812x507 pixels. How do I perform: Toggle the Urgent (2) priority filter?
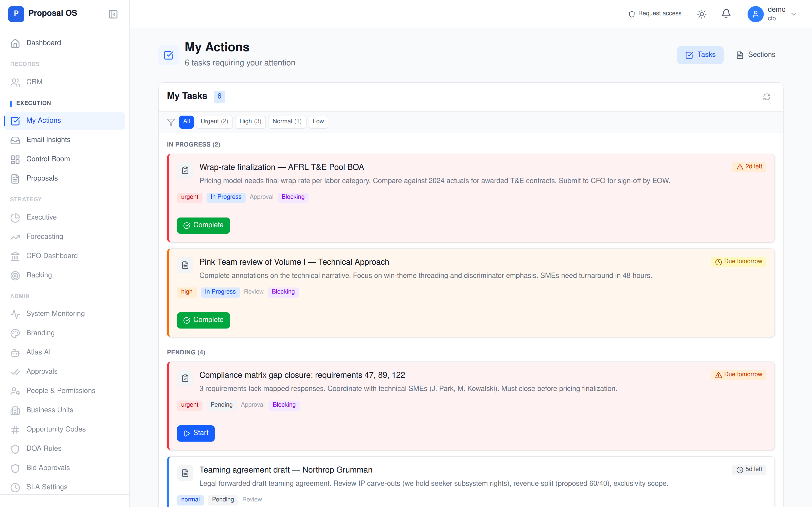[x=214, y=122]
